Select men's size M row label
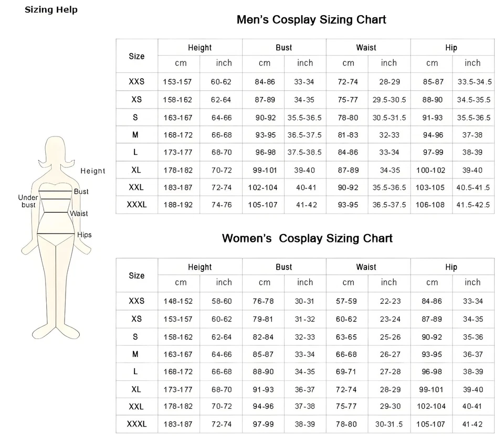504x446 pixels. pos(135,135)
